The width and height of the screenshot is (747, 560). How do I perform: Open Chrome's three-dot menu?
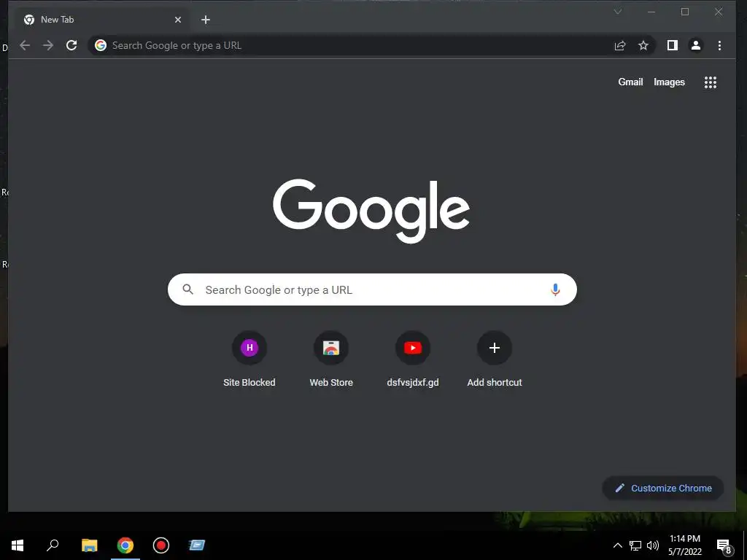719,45
